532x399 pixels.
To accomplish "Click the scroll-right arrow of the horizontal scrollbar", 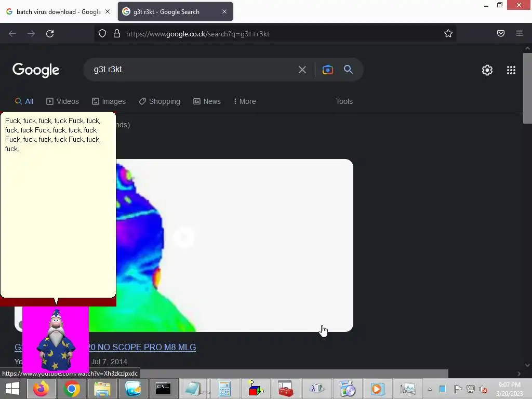I will coord(519,374).
